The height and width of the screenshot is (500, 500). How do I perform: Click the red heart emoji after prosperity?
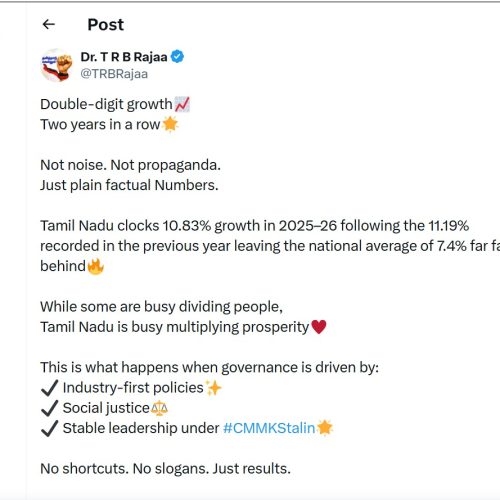click(319, 327)
